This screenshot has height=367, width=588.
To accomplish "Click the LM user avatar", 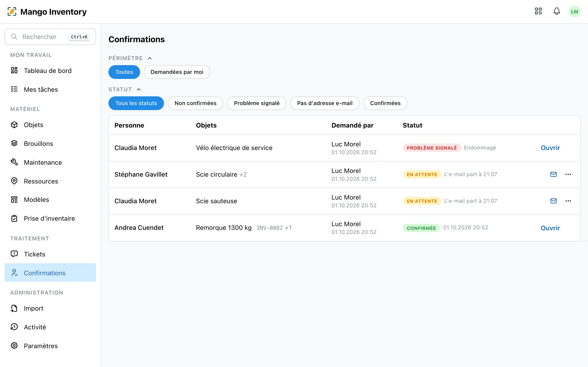I will coord(574,11).
